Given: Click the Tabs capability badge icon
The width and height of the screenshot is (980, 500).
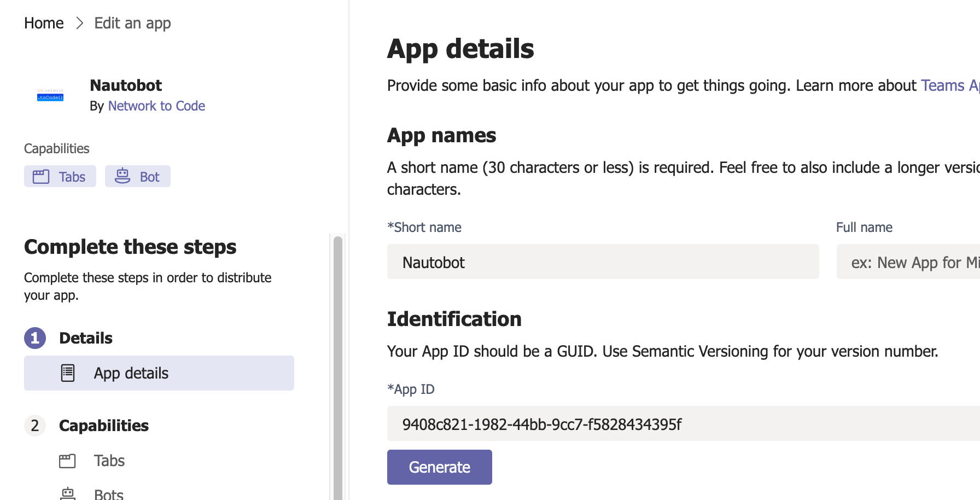Looking at the screenshot, I should [40, 176].
